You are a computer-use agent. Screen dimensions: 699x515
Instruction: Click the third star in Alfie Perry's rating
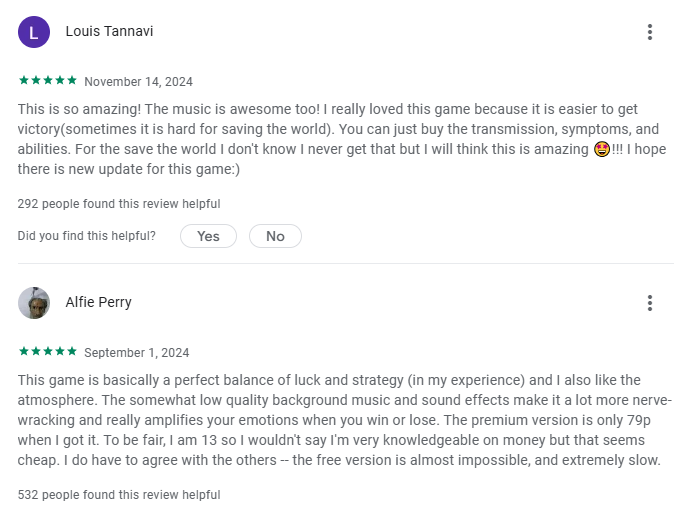point(48,351)
